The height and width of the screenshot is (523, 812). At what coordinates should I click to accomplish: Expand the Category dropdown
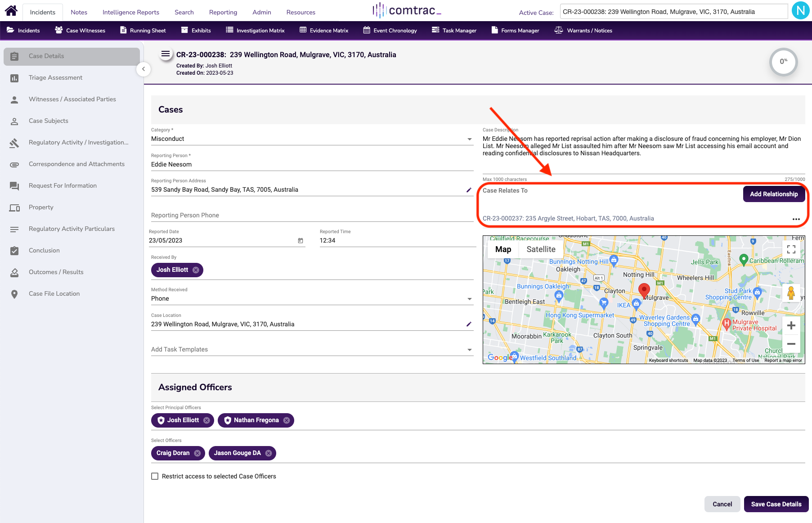[469, 139]
